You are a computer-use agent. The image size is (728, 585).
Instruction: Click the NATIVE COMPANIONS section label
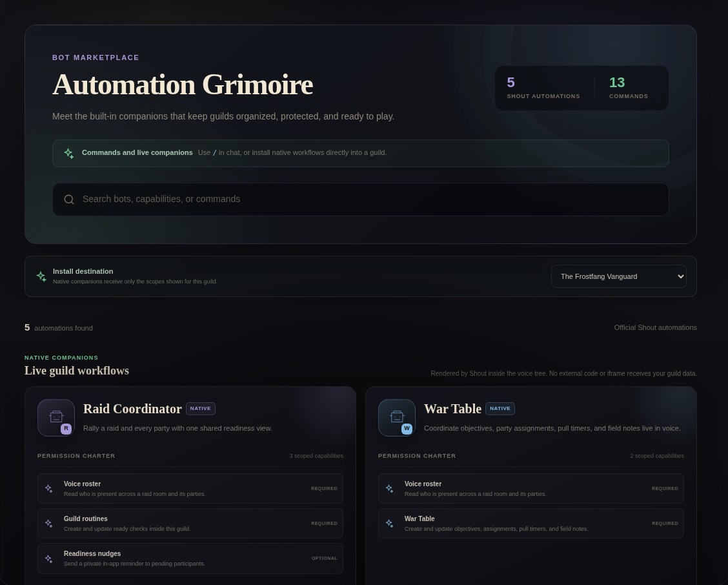[x=61, y=358]
